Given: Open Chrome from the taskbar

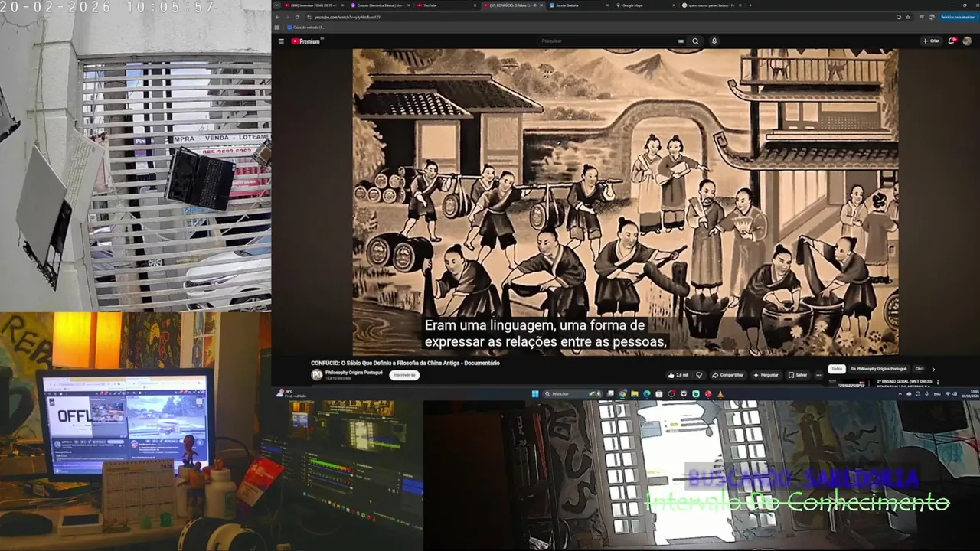Looking at the screenshot, I should point(622,394).
